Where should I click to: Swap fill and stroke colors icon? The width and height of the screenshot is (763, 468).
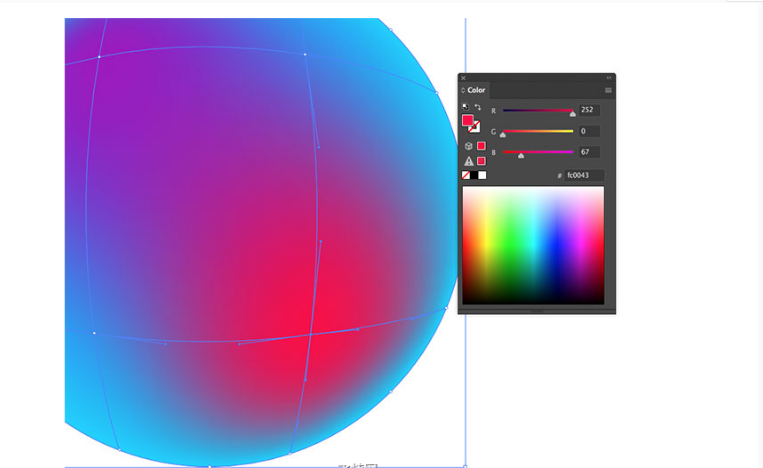tap(477, 107)
